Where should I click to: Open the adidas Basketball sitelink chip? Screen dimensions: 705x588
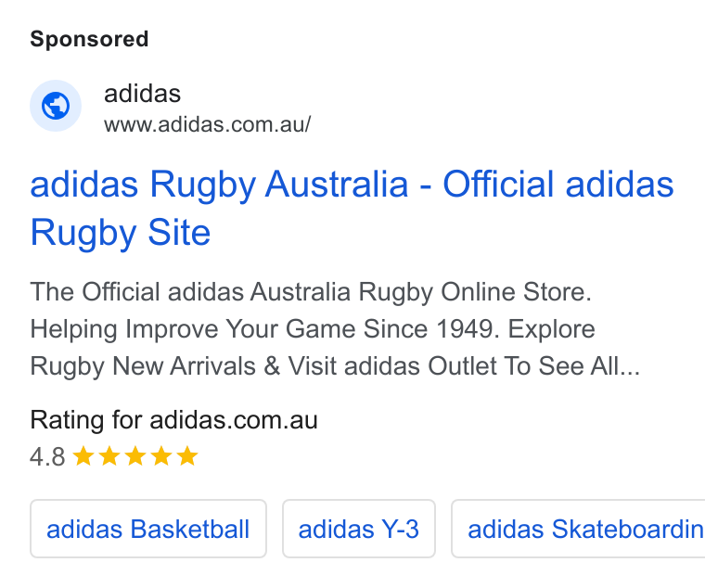pos(148,529)
